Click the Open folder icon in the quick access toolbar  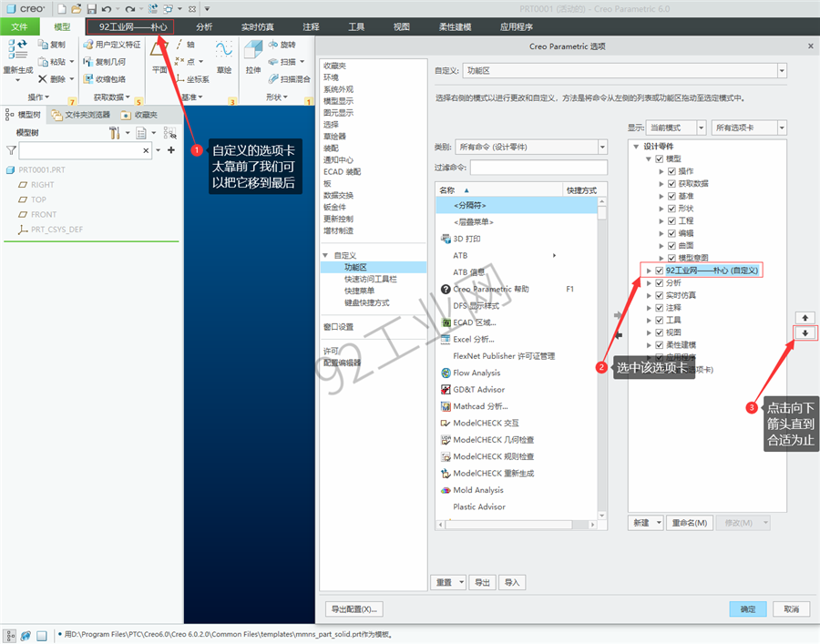(x=77, y=9)
